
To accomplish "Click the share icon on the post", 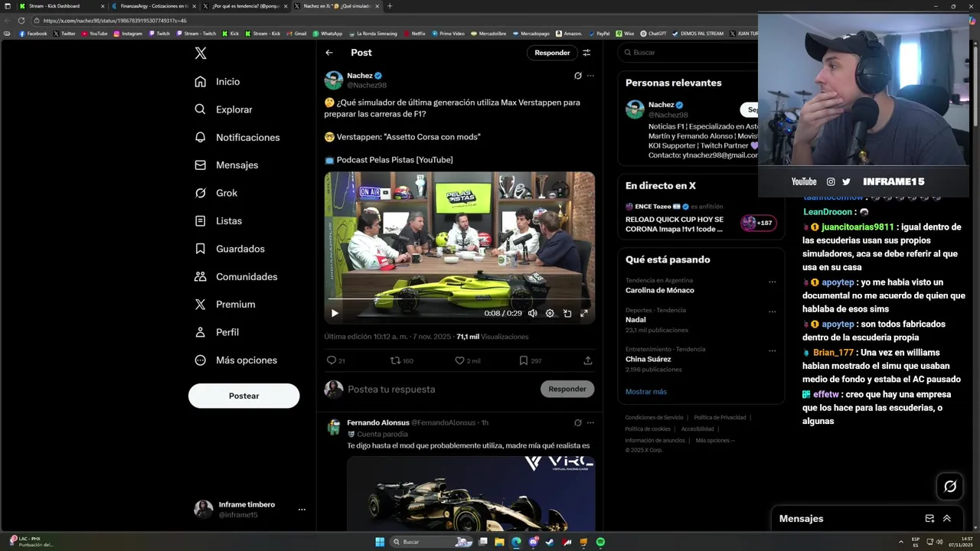I will (588, 360).
